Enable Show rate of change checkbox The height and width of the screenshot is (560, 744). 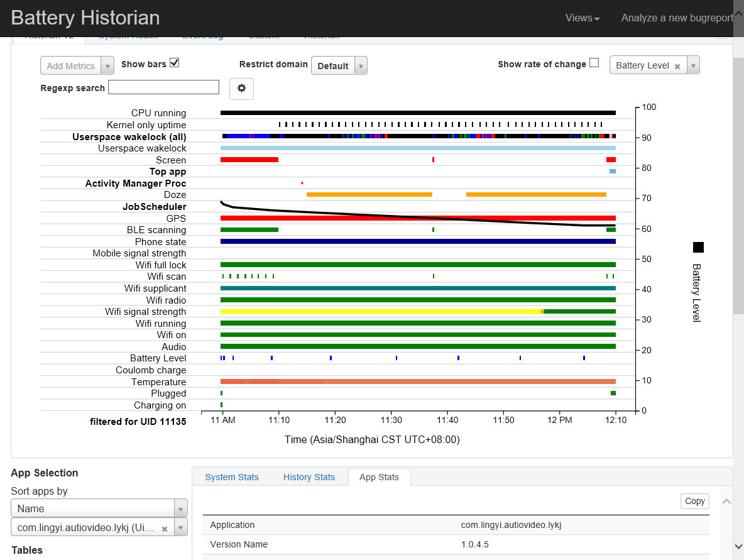click(594, 63)
